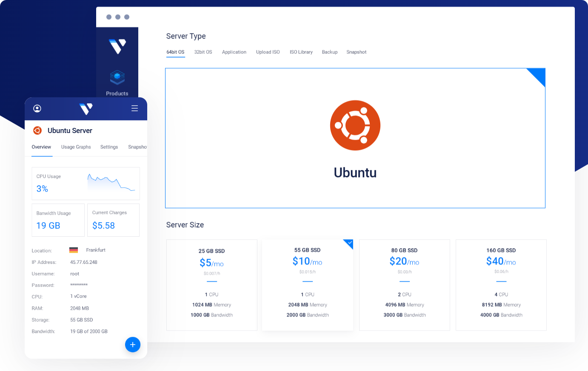Click the Ubuntu icon beside Ubuntu Server
This screenshot has height=371, width=588.
[x=37, y=130]
